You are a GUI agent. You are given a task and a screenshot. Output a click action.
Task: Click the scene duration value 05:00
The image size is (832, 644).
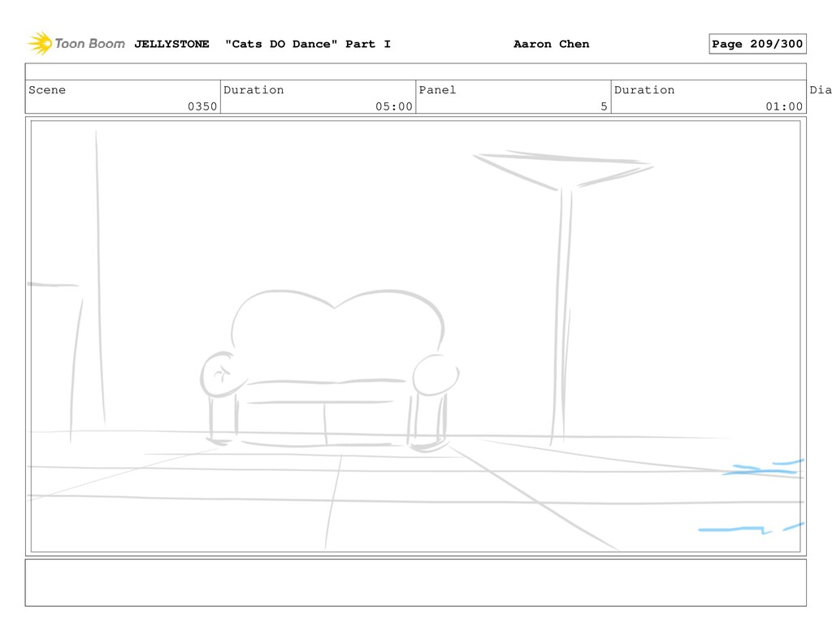(394, 106)
